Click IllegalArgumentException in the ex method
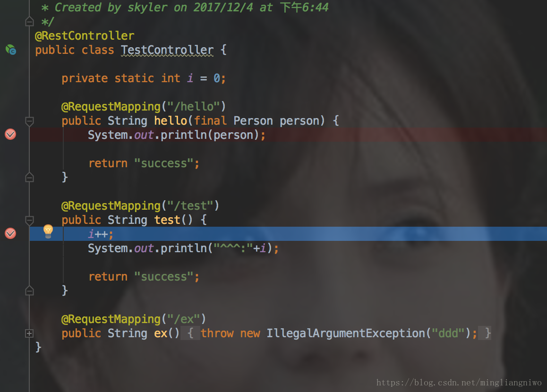547x392 pixels. click(x=346, y=333)
